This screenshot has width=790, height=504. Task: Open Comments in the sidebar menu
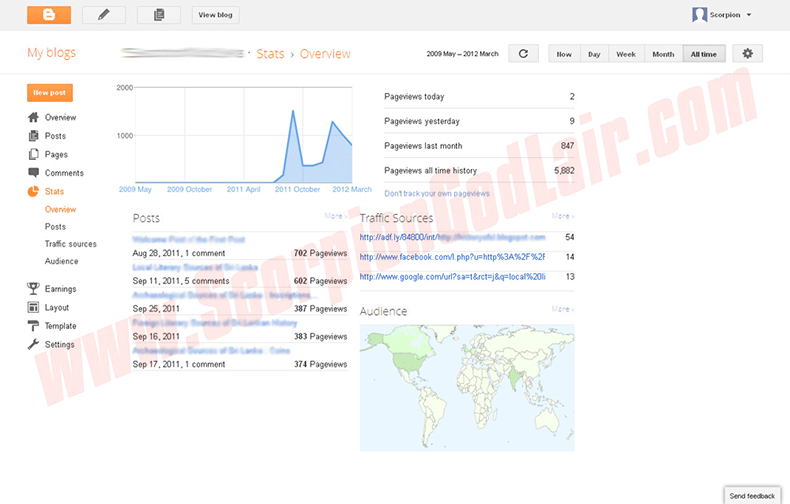click(64, 173)
